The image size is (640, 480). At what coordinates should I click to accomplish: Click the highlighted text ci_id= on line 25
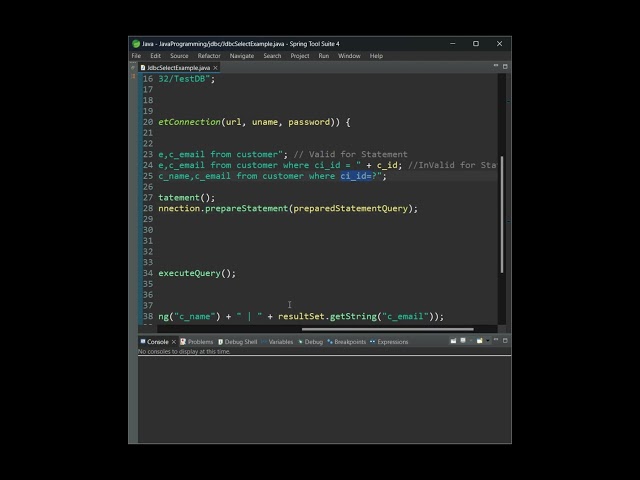coord(356,176)
